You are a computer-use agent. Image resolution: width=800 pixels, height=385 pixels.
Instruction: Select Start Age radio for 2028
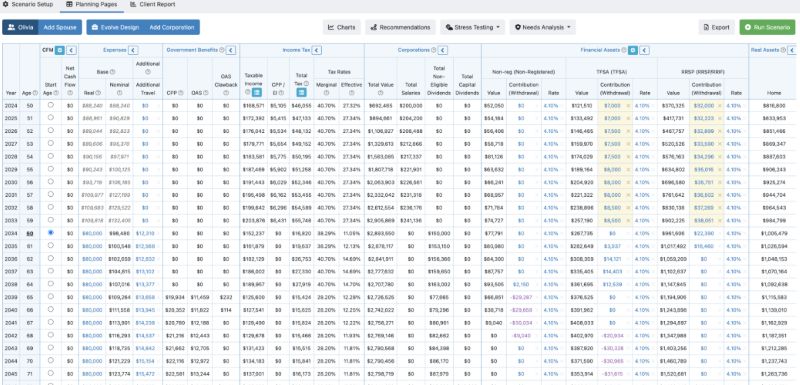tap(50, 156)
